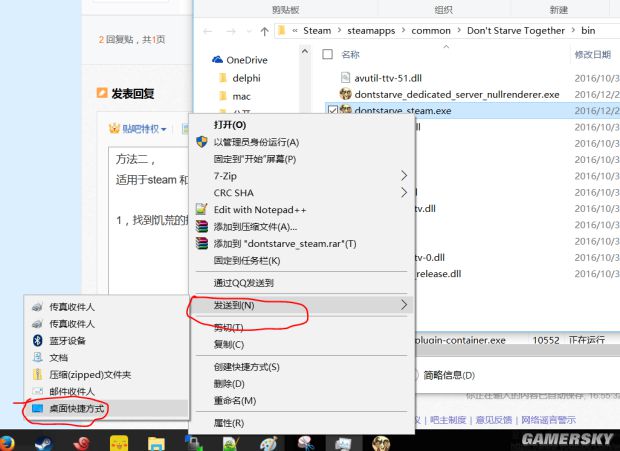Screen dimensions: 620x451
Task: Choose 固定到任务栏(K) menu entry
Action: click(x=302, y=260)
